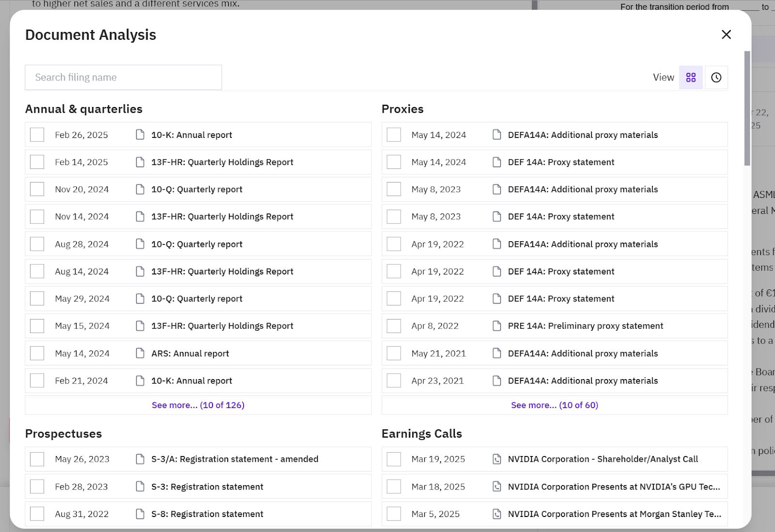Click file icon for S-3/A Registration statement
Image resolution: width=775 pixels, height=532 pixels.
point(140,459)
